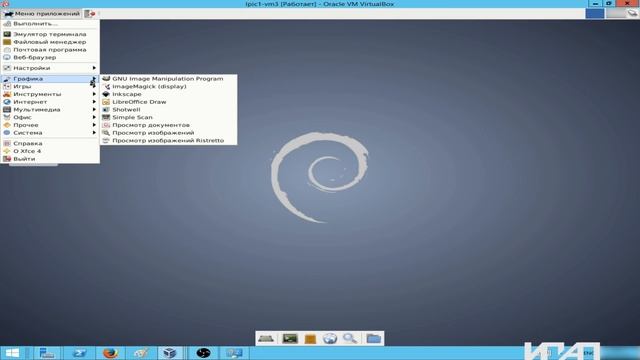Screen dimensions: 640x360
Task: Open Эмулятор терминала from the menu
Action: (x=50, y=34)
